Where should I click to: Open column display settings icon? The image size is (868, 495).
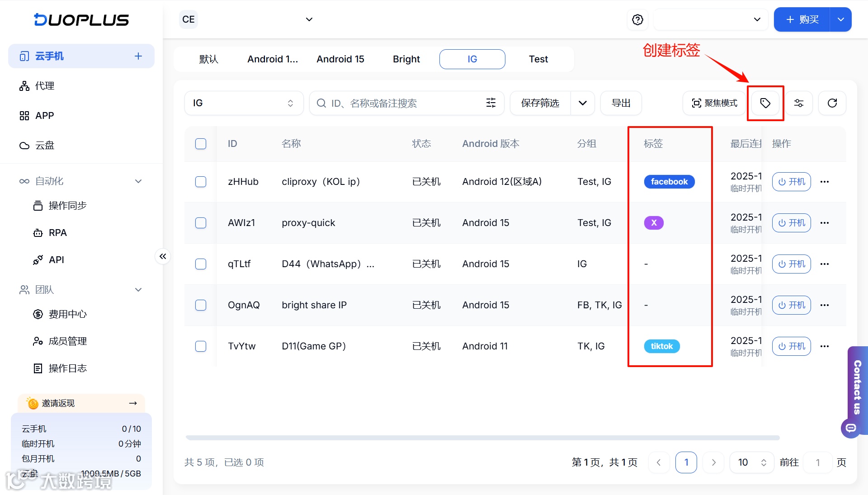click(x=798, y=103)
